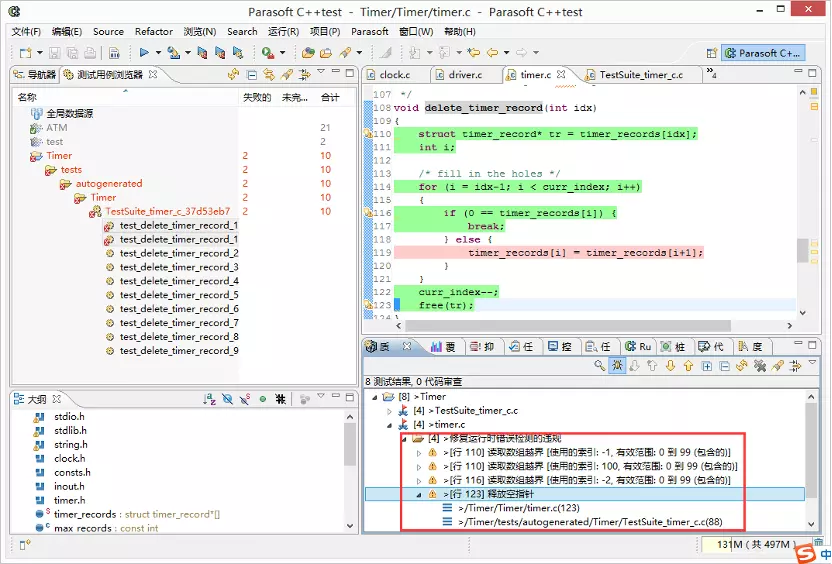Image resolution: width=832 pixels, height=564 pixels.
Task: Switch to 导航器 navigator tab
Action: [35, 75]
